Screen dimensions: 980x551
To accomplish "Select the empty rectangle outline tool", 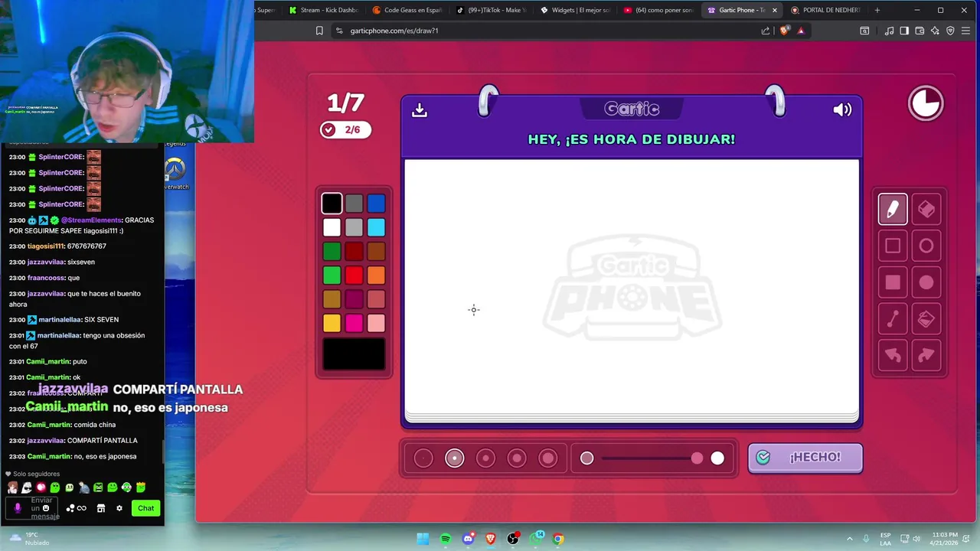I will click(893, 246).
